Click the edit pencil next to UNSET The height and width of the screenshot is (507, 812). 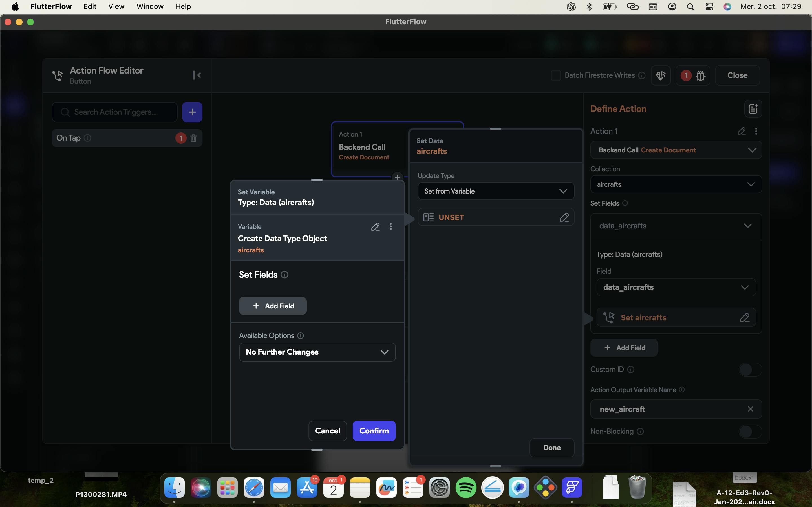[564, 217]
